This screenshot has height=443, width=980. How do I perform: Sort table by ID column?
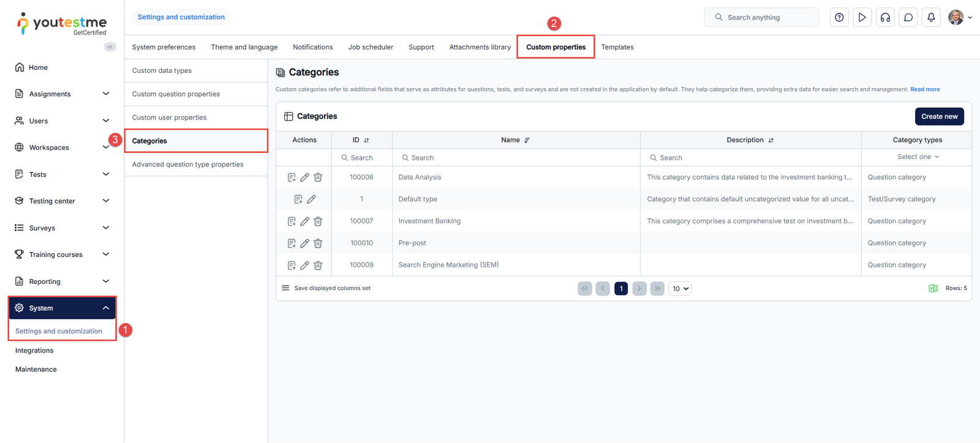(x=366, y=140)
